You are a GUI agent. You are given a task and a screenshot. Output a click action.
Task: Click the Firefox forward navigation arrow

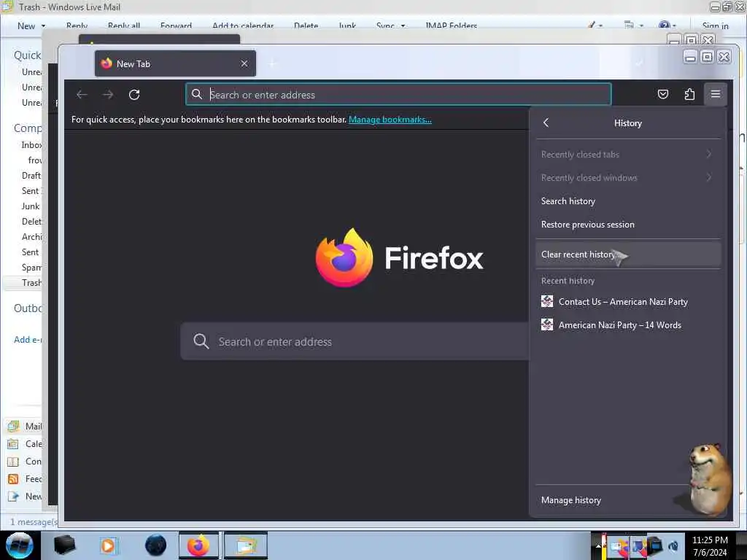[108, 95]
